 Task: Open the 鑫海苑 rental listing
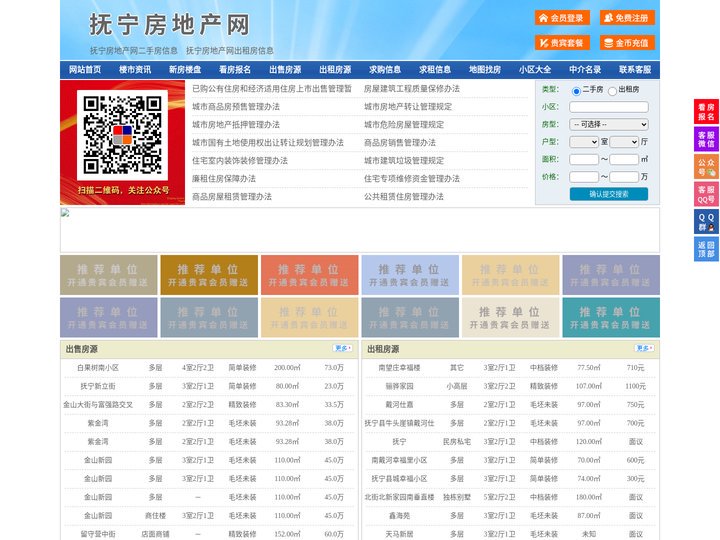pos(399,516)
